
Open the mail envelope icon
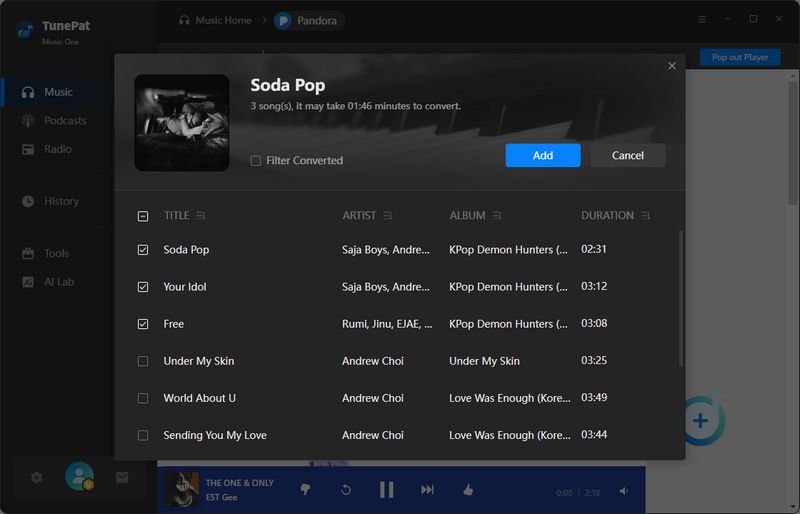point(122,478)
